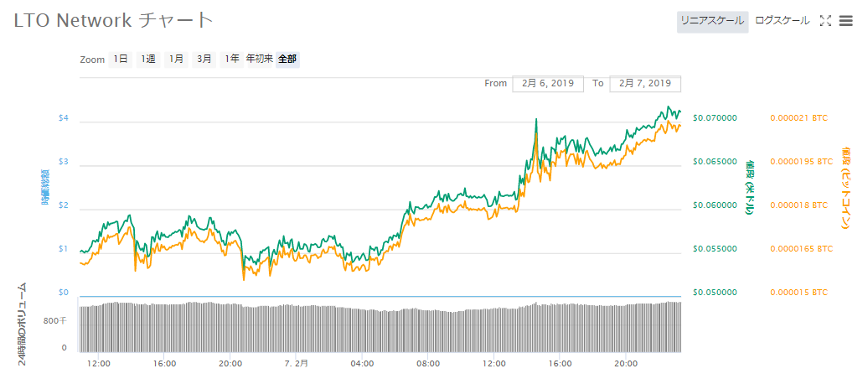Click the $1 market cap axis label
868x384 pixels.
tap(63, 249)
